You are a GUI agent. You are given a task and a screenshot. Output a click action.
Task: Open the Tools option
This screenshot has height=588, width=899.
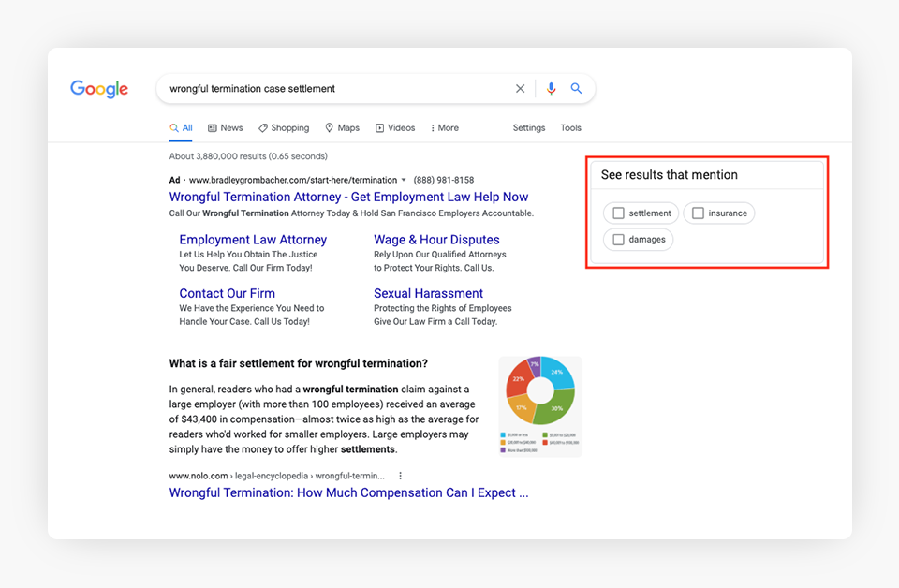571,128
